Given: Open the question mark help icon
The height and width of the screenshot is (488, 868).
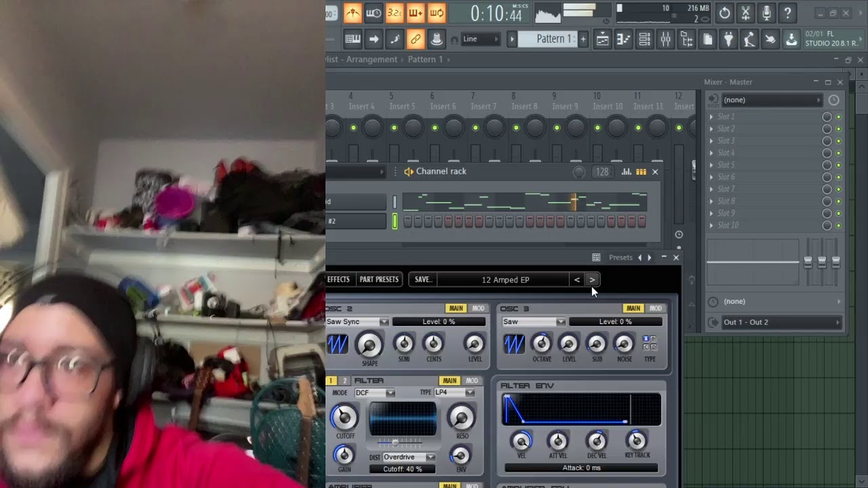Looking at the screenshot, I should click(787, 13).
